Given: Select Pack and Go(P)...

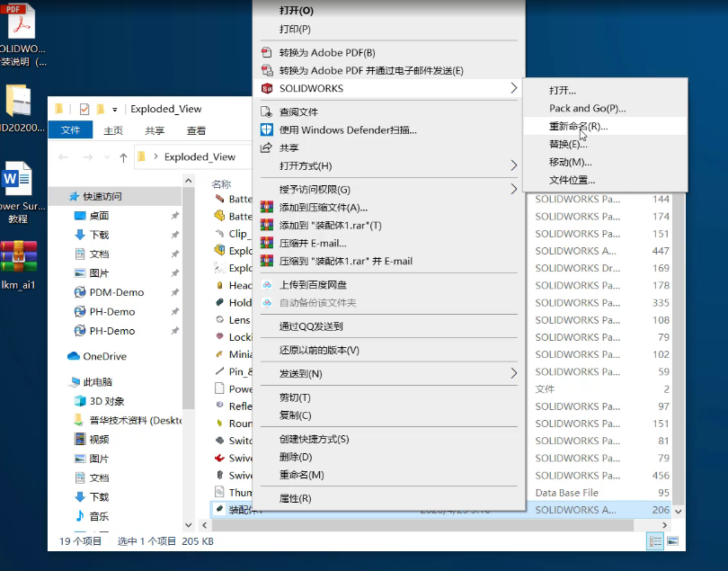Looking at the screenshot, I should coord(605,108).
